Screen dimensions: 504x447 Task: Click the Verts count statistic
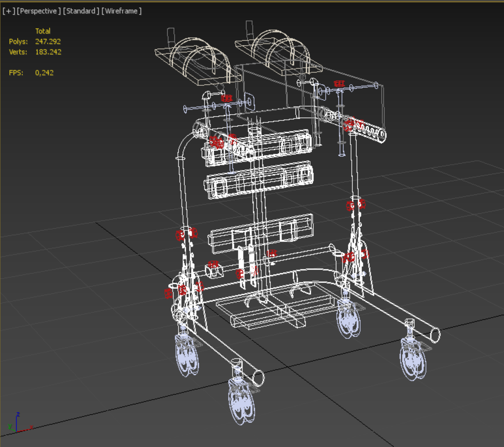coord(48,52)
